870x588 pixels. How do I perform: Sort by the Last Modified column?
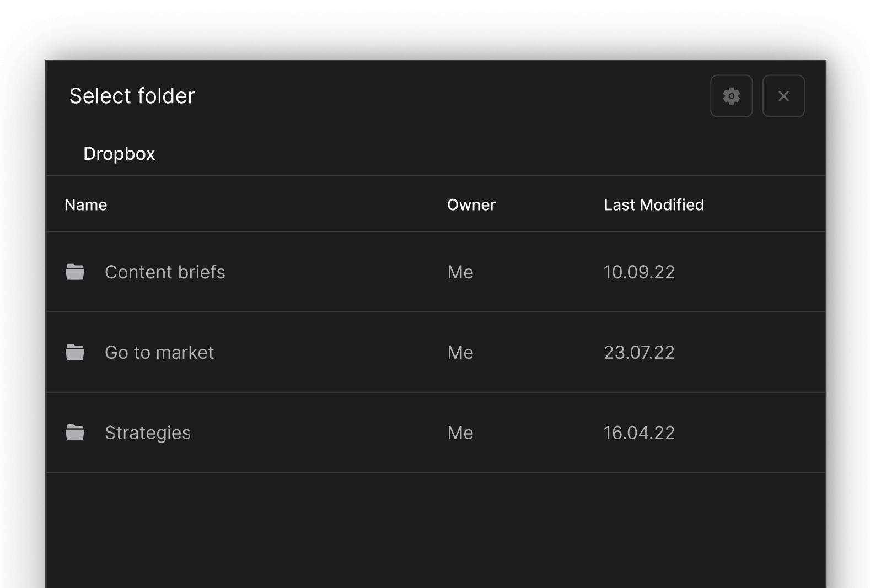654,204
